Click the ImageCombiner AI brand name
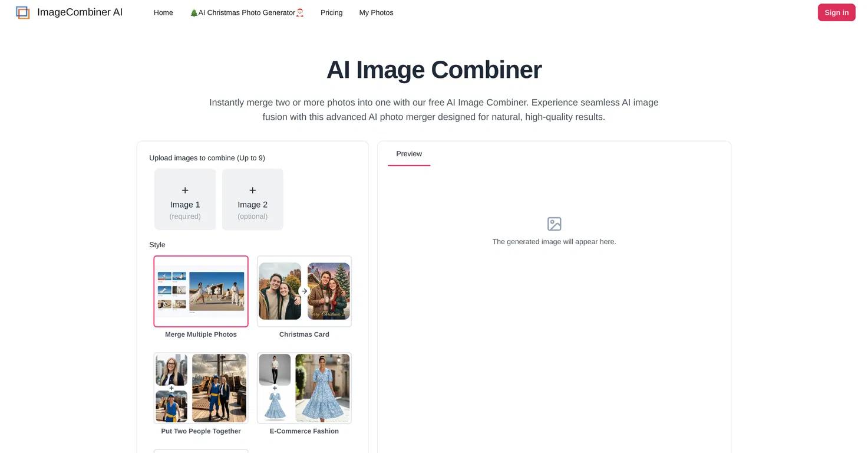 point(80,12)
